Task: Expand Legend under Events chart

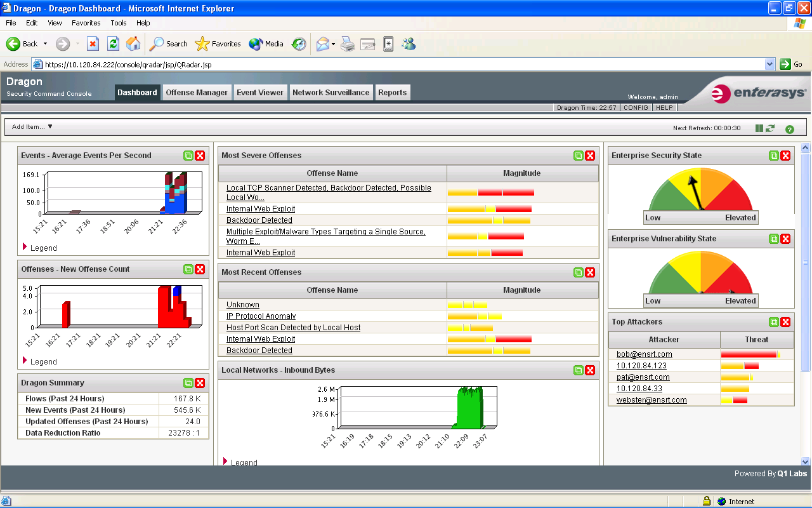Action: pyautogui.click(x=40, y=248)
